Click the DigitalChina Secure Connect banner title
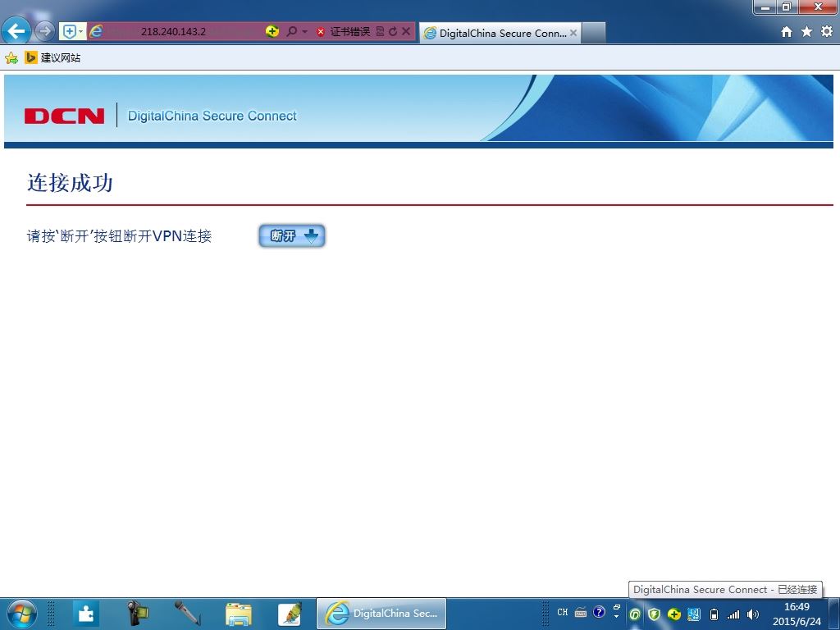Screen dimensions: 840x630 pyautogui.click(x=212, y=116)
